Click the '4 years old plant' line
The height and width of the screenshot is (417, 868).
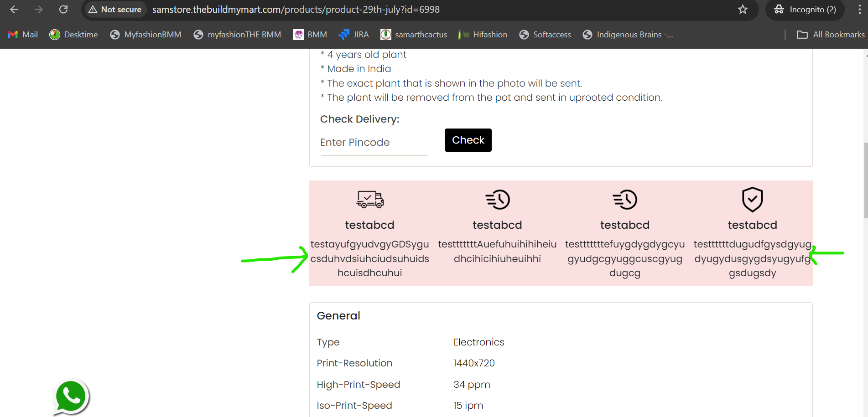[363, 55]
